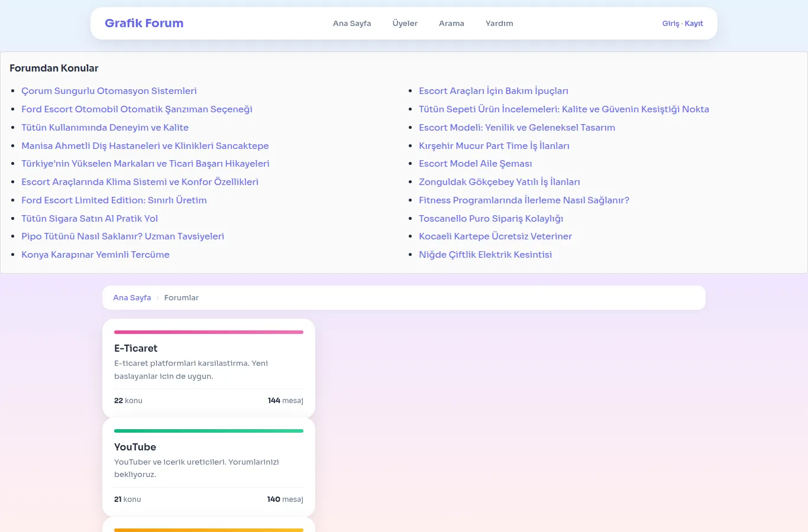Select Arama in the top navigation
808x532 pixels.
[451, 24]
